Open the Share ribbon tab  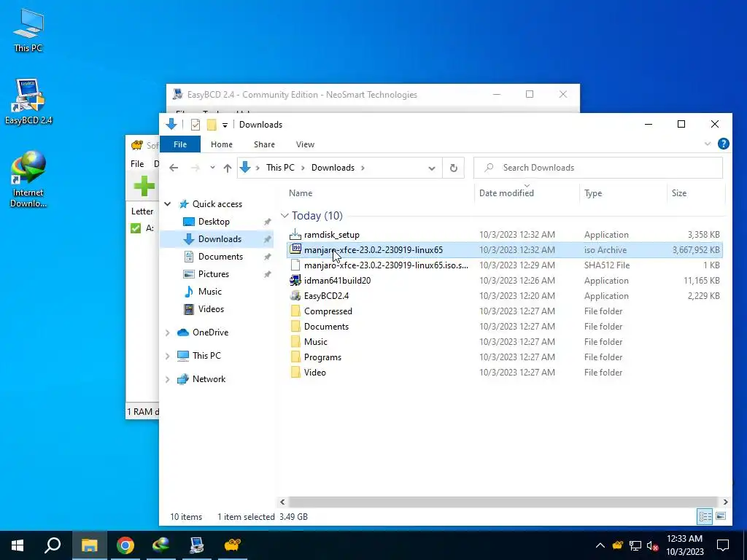point(264,144)
